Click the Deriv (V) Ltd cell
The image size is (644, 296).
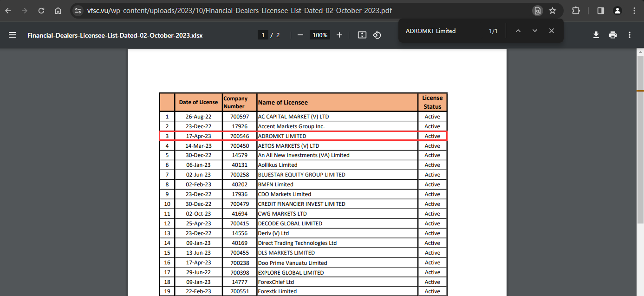pyautogui.click(x=338, y=233)
